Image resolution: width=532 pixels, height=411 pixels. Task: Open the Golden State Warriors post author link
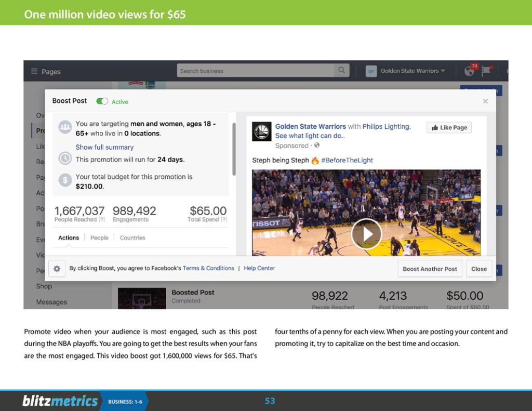[311, 126]
